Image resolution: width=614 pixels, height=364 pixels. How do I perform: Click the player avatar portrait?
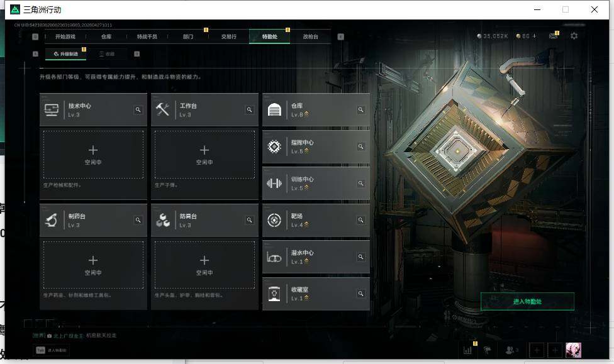click(573, 350)
